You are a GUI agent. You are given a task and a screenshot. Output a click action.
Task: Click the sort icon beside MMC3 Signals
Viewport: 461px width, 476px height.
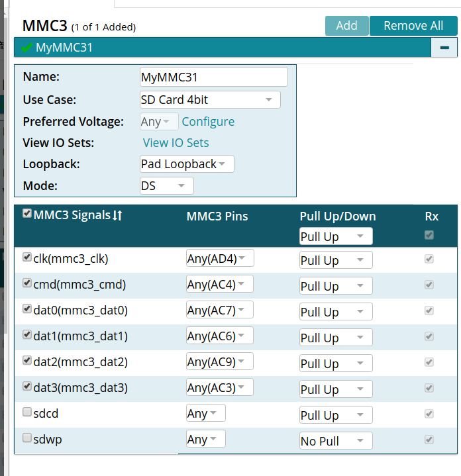click(118, 215)
